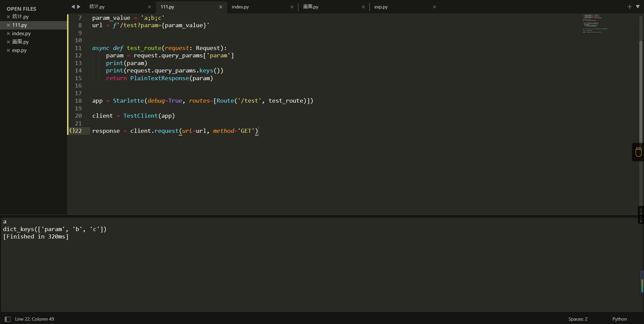Click the Starlette call on line 18

128,101
